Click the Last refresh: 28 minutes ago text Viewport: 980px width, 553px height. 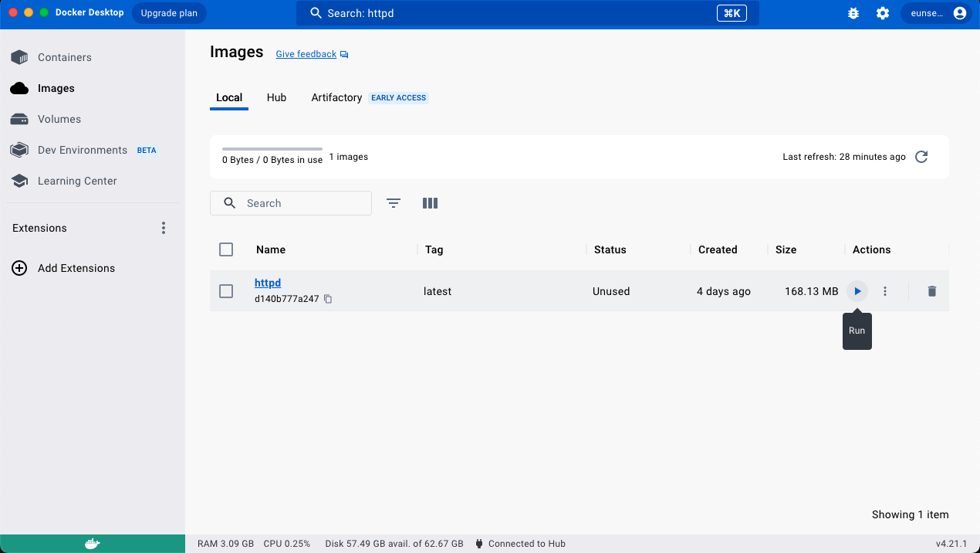pyautogui.click(x=844, y=157)
